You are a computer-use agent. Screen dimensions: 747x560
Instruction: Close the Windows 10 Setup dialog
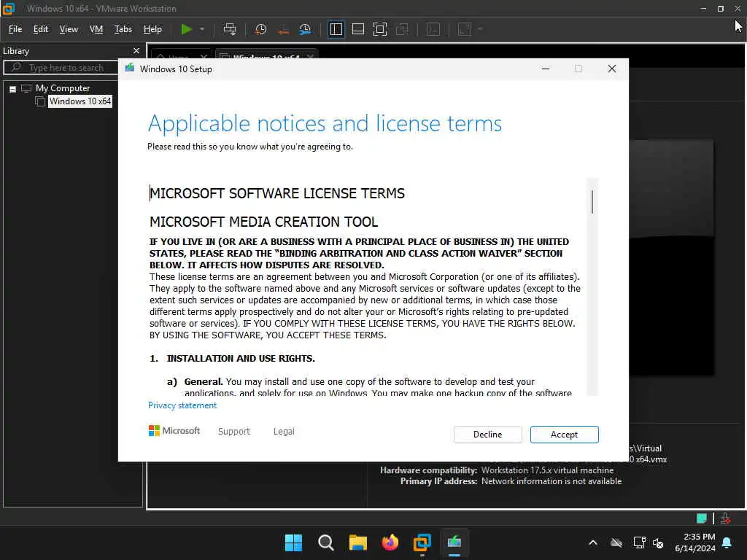pyautogui.click(x=612, y=69)
